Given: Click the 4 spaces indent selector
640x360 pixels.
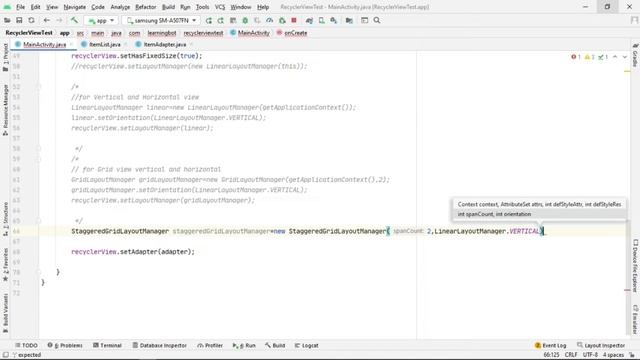Looking at the screenshot, I should (613, 355).
